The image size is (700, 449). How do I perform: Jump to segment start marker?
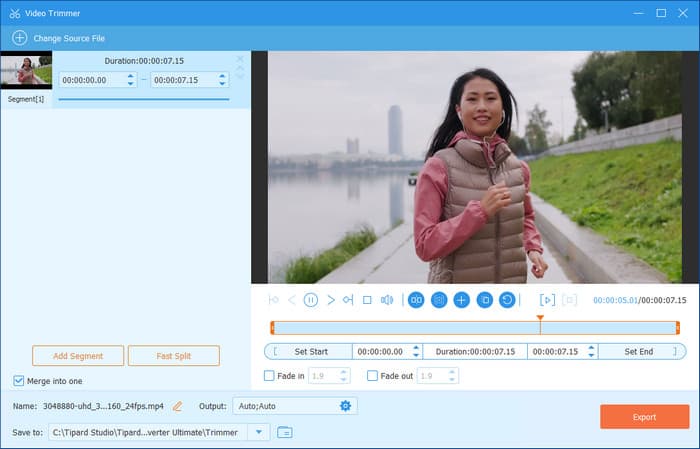point(274,300)
